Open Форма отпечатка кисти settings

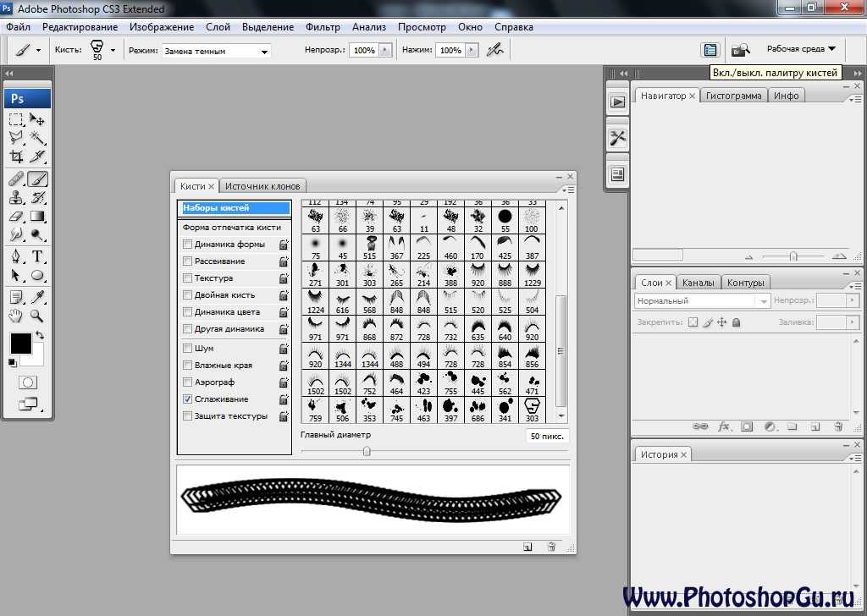point(232,227)
